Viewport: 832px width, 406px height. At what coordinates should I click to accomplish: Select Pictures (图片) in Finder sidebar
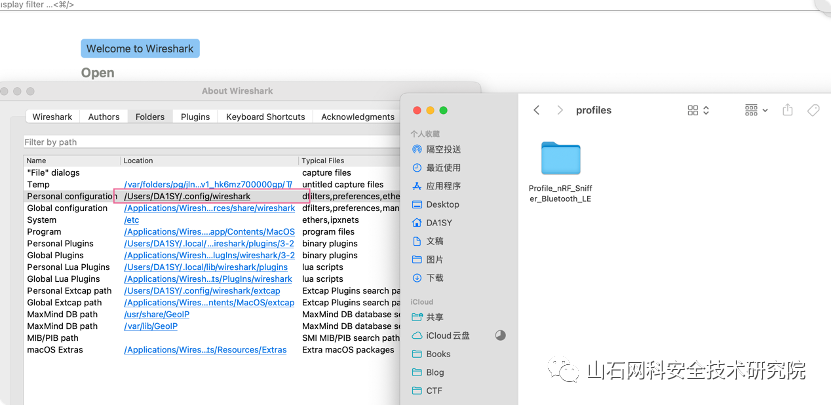coord(428,260)
